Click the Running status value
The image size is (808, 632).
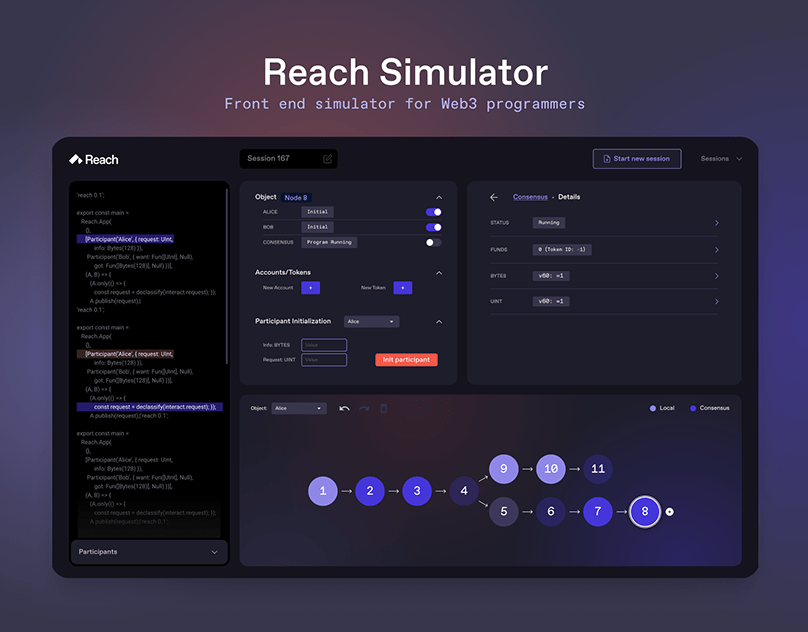(549, 223)
